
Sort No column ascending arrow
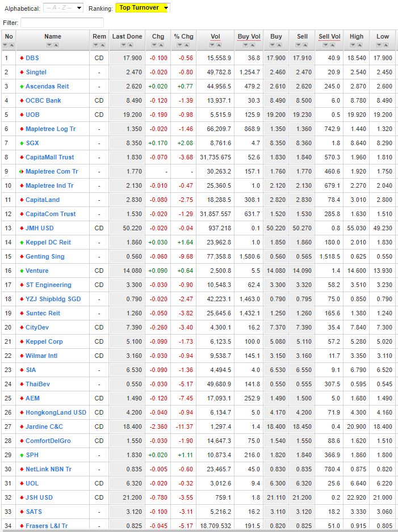[11, 45]
